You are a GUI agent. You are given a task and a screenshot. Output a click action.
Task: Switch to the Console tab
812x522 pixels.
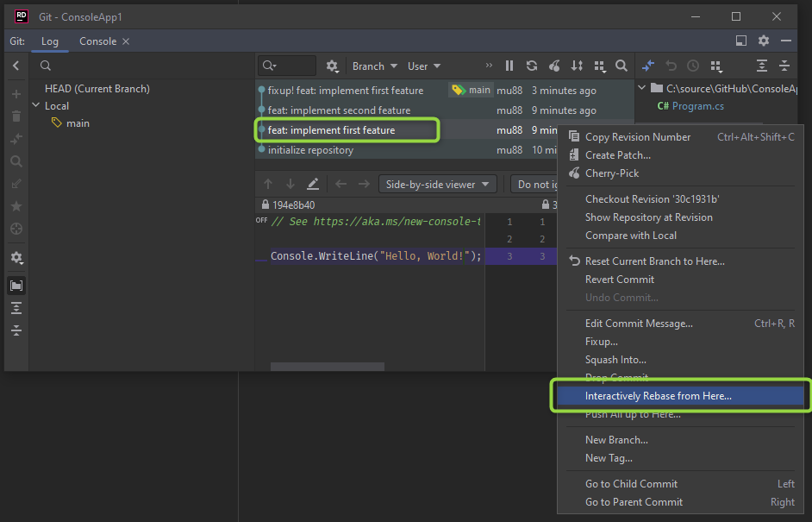tap(97, 41)
